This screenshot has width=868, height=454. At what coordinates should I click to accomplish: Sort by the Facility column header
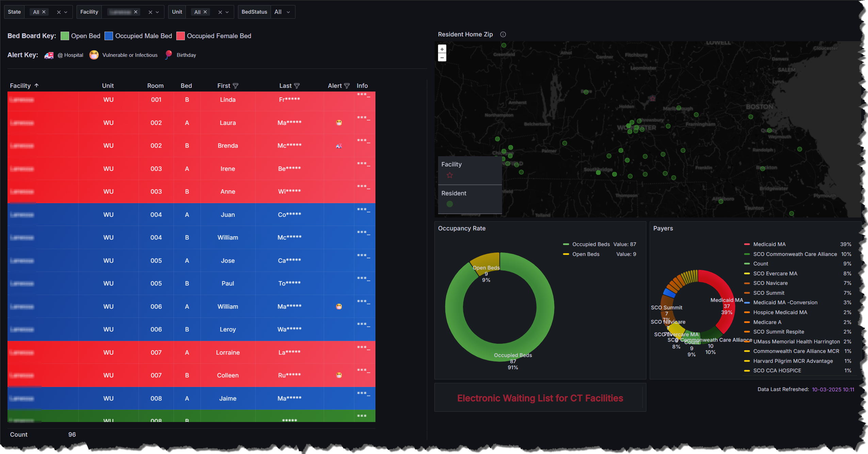click(x=20, y=86)
